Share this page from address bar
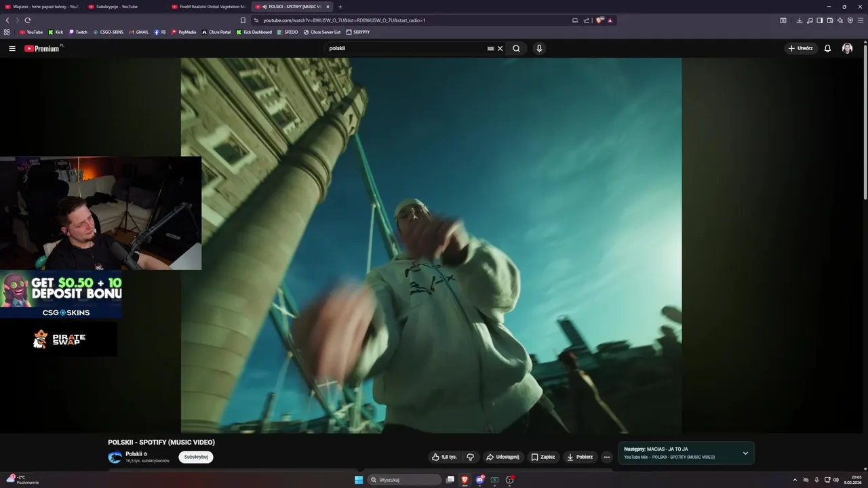Screen dimensions: 868x488 (587, 20)
